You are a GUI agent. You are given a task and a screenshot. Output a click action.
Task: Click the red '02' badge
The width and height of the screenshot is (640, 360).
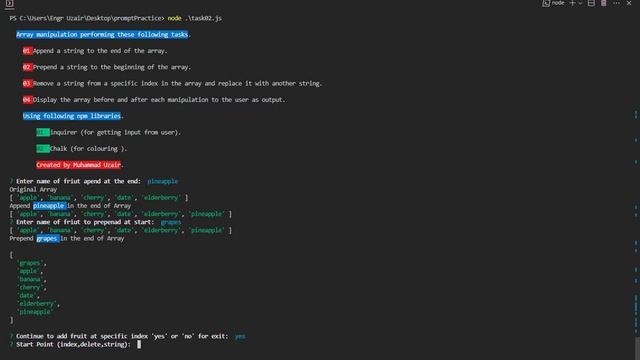pos(27,67)
